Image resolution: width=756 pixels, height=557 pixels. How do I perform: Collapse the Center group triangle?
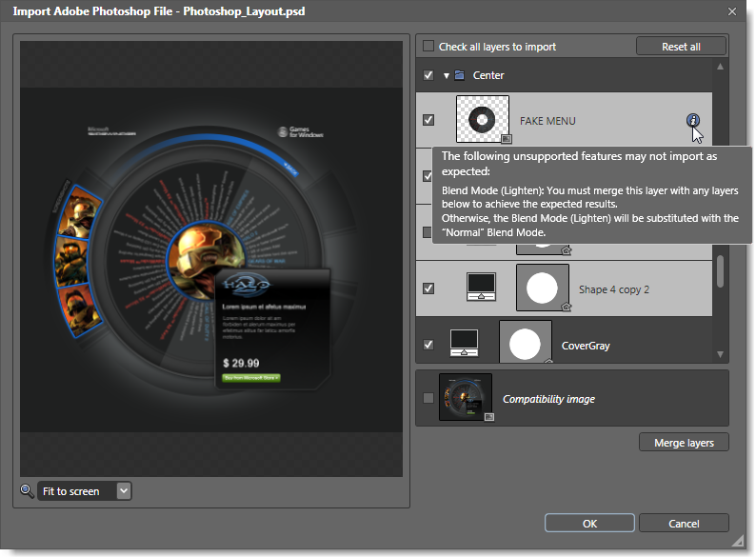coord(446,75)
